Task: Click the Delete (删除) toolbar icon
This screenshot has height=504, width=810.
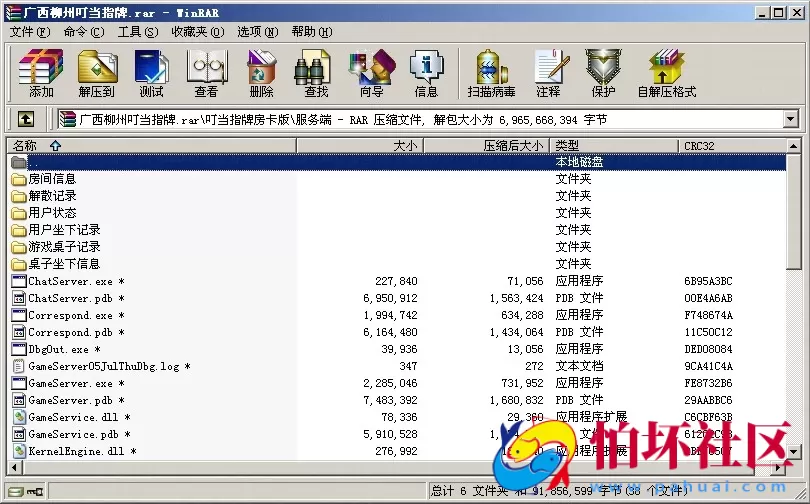Action: (x=261, y=72)
